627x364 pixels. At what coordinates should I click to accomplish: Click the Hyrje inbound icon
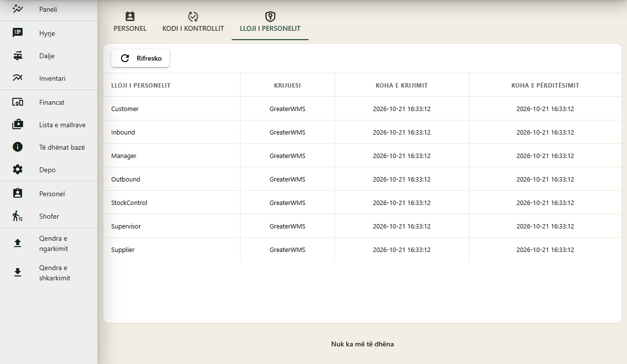pos(18,33)
